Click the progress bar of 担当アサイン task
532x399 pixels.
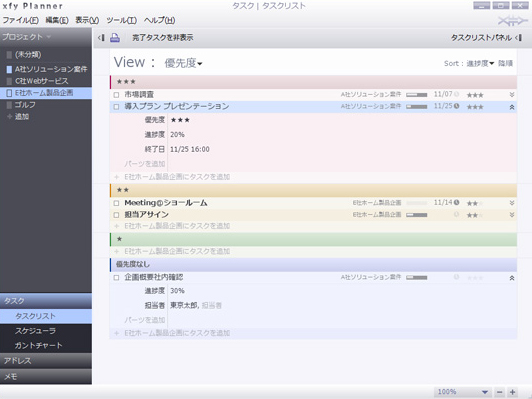[417, 215]
